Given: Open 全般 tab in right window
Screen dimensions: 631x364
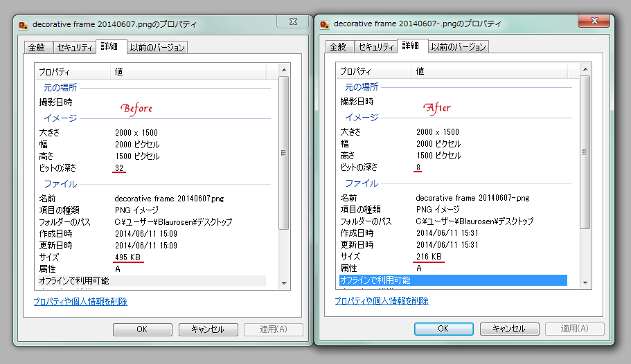Looking at the screenshot, I should coord(338,46).
